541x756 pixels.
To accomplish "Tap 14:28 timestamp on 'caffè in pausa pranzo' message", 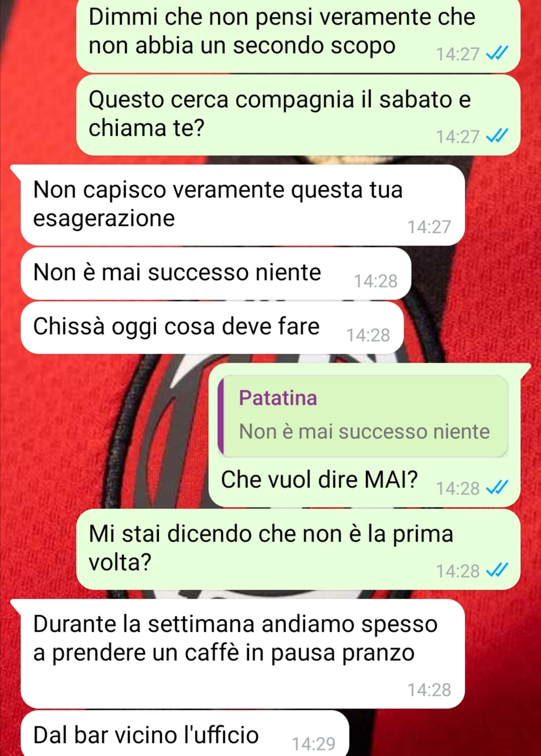I will point(429,690).
